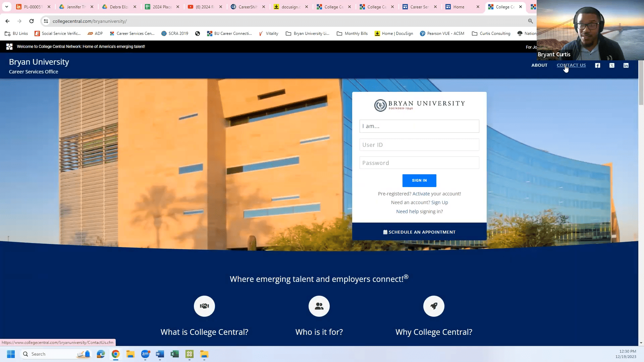Close the CareerShift tab

coord(264,7)
